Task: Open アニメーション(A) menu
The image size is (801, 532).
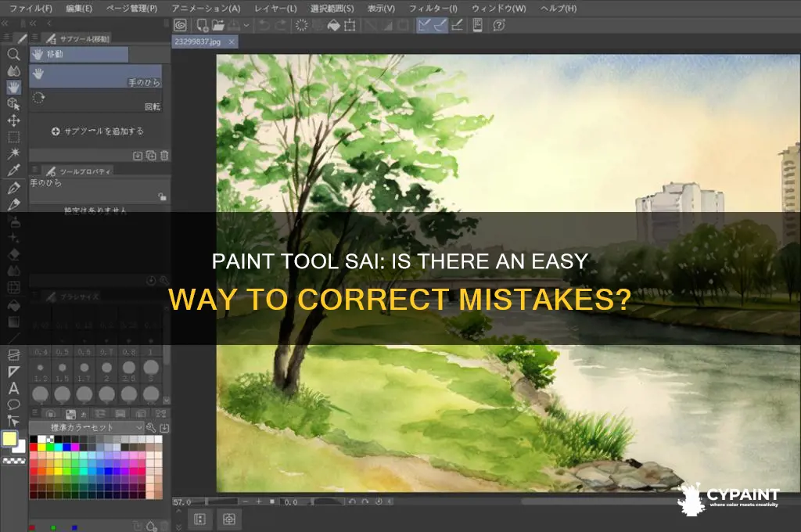Action: pyautogui.click(x=206, y=8)
